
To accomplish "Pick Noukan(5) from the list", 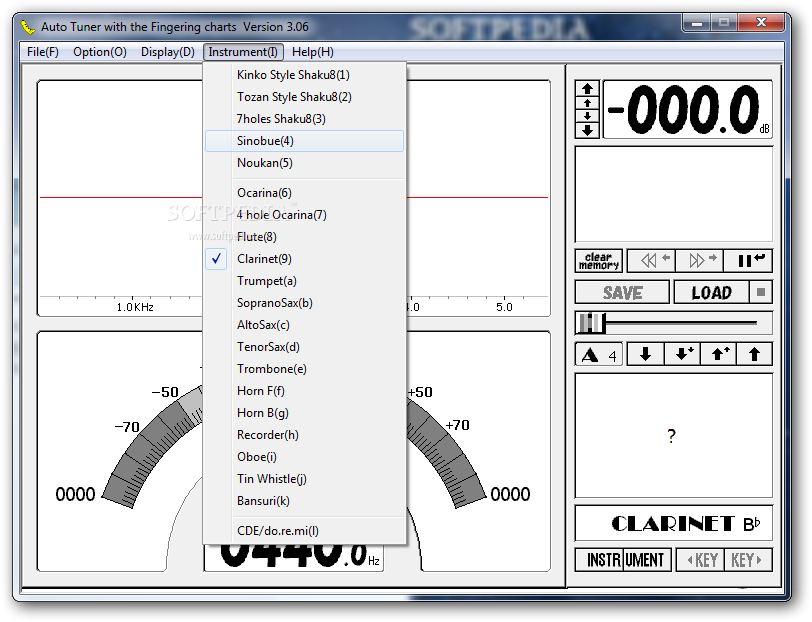I will [x=304, y=163].
